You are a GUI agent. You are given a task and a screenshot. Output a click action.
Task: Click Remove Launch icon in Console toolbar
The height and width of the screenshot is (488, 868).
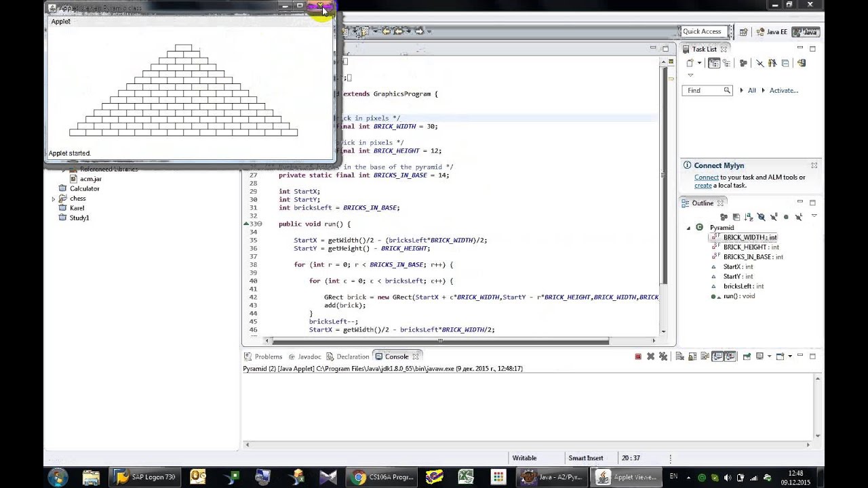651,357
